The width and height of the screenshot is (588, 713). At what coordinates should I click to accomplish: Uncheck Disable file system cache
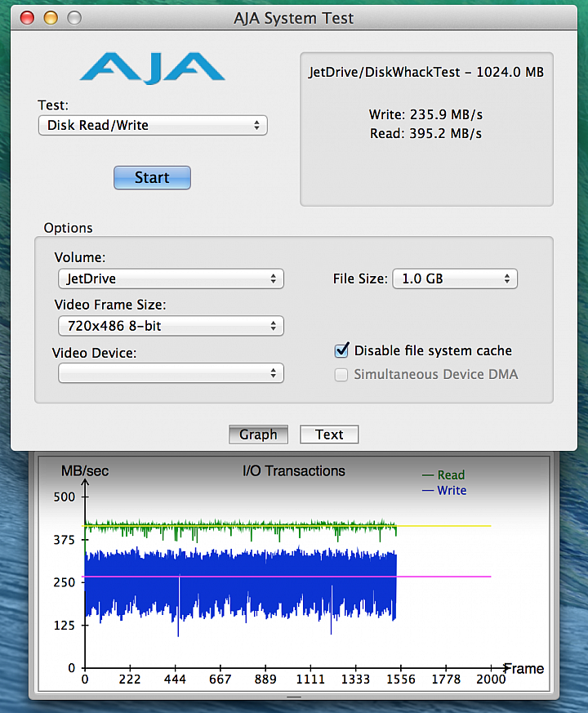coord(341,350)
